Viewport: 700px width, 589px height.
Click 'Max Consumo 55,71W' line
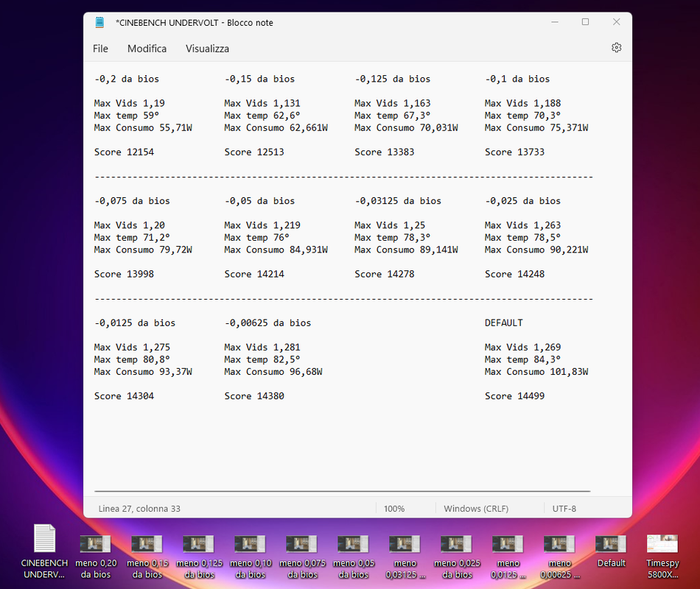[x=143, y=127]
